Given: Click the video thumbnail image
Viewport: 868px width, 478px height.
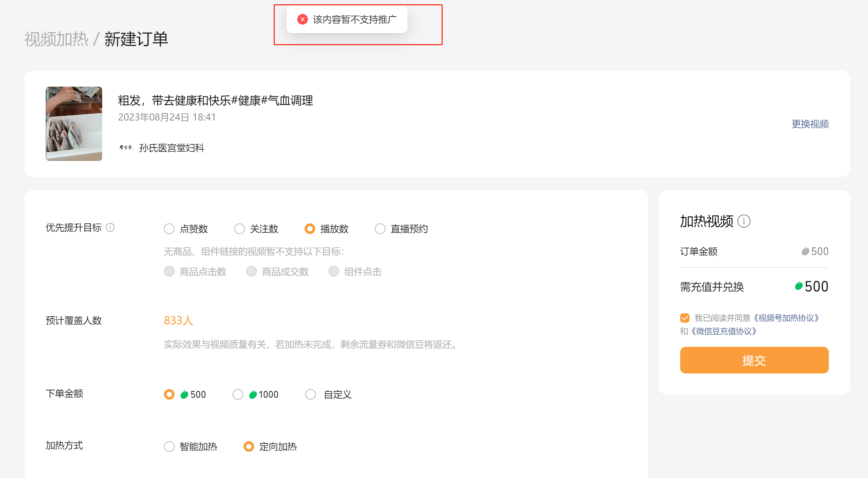Looking at the screenshot, I should [74, 124].
